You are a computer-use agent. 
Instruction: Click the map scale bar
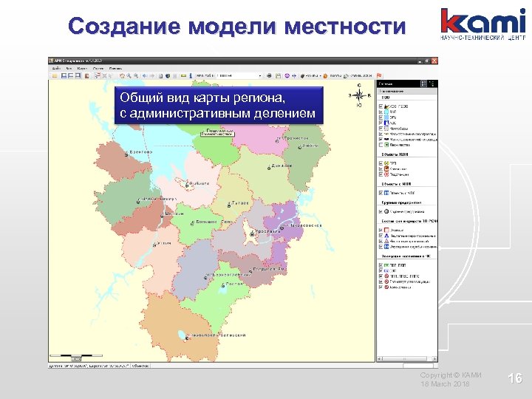76,357
